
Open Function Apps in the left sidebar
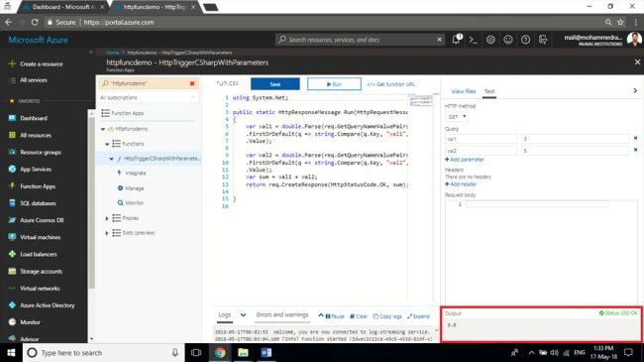(x=38, y=186)
